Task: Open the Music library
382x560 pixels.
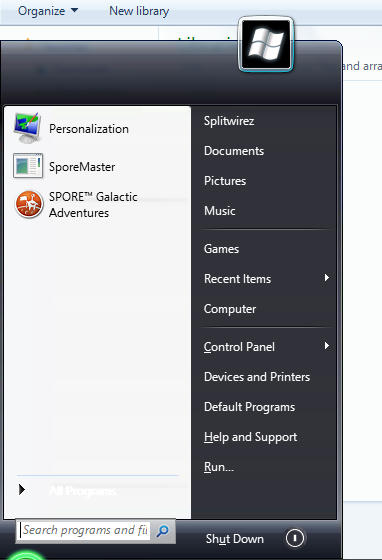Action: coord(220,211)
